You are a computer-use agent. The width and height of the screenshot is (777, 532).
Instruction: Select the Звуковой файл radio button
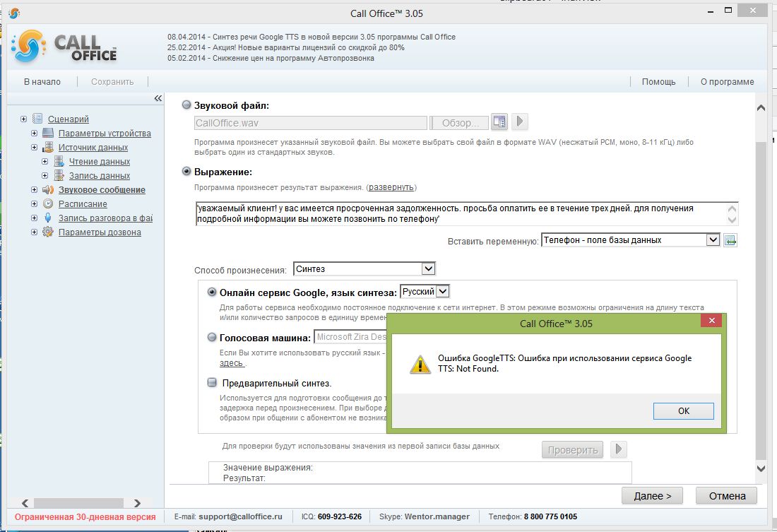coord(187,105)
